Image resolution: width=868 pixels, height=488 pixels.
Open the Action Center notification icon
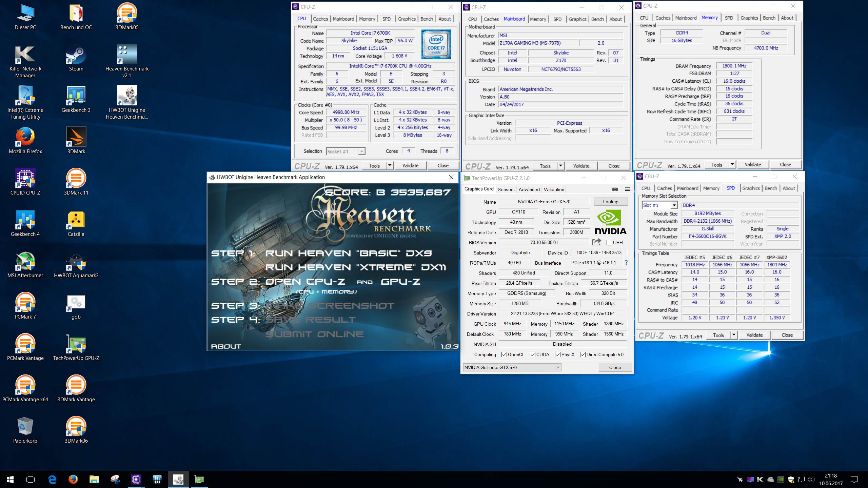pos(854,479)
